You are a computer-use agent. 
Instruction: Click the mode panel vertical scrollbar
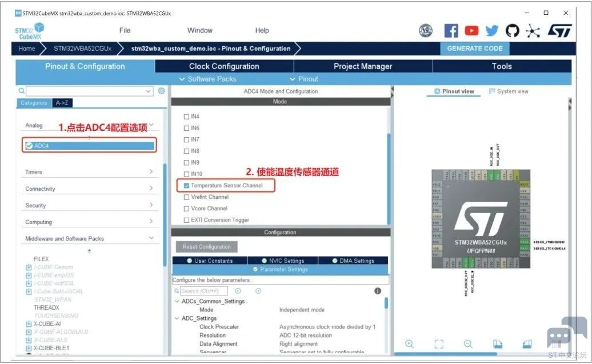(x=389, y=178)
